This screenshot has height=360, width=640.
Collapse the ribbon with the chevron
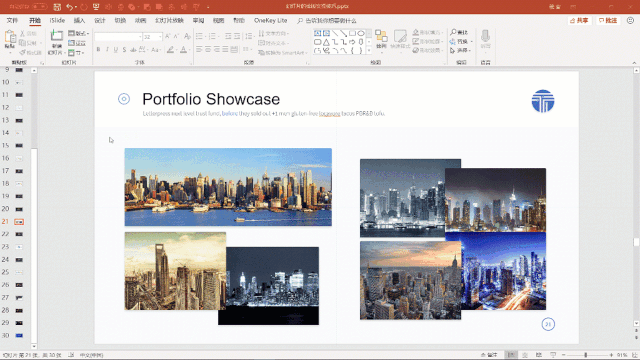coord(634,63)
